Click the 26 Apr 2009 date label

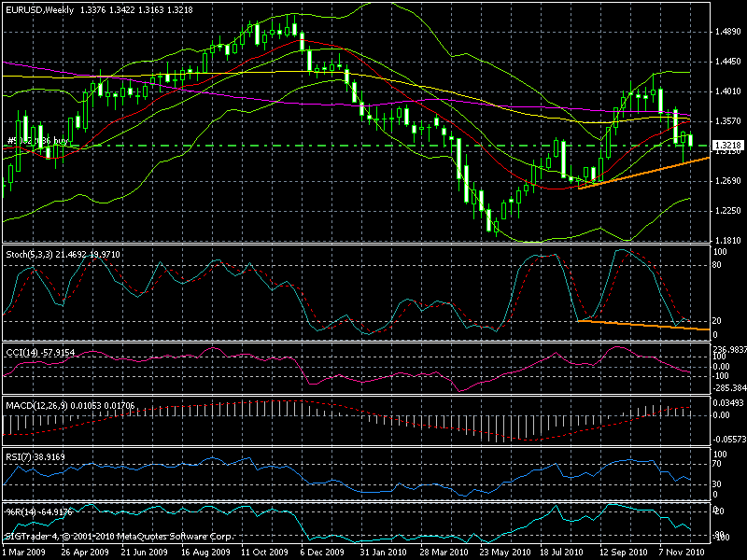coord(85,553)
